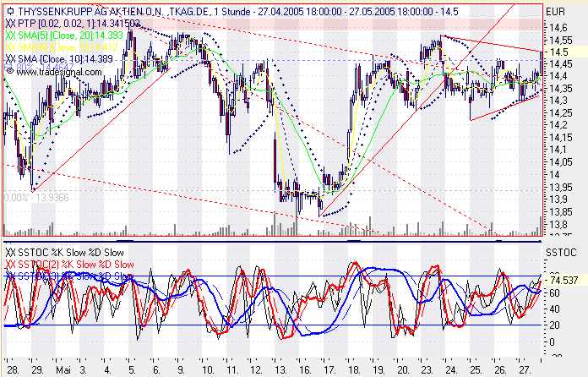
Task: Click the 12. date label on time axis
Action: (256, 370)
